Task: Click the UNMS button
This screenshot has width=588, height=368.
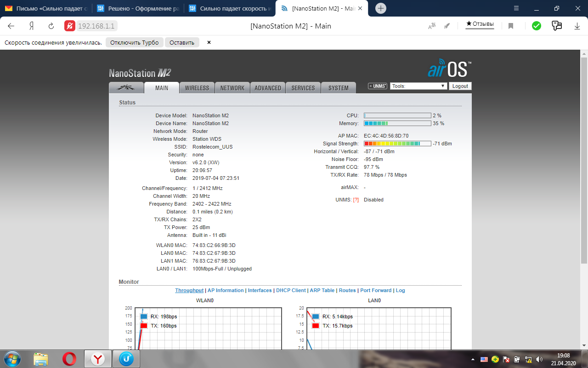Action: tap(378, 86)
